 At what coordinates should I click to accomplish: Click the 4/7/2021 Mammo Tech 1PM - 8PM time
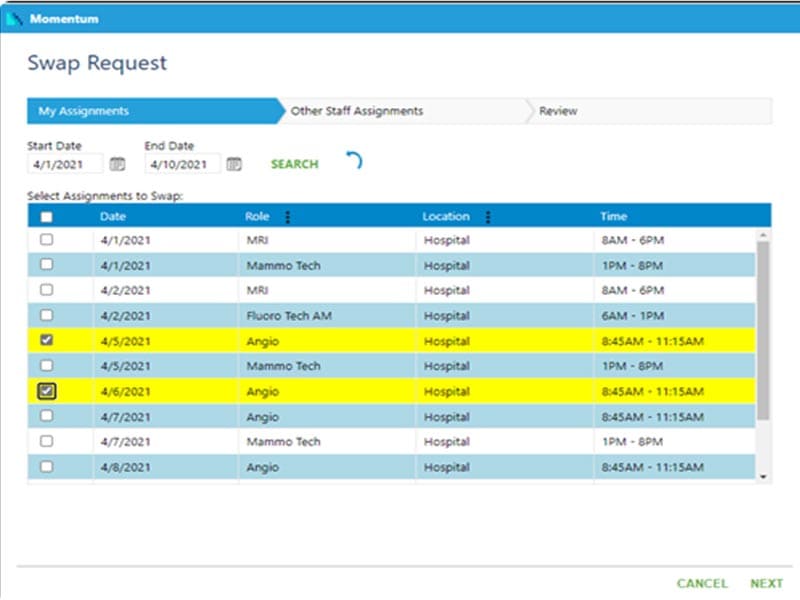pyautogui.click(x=632, y=442)
